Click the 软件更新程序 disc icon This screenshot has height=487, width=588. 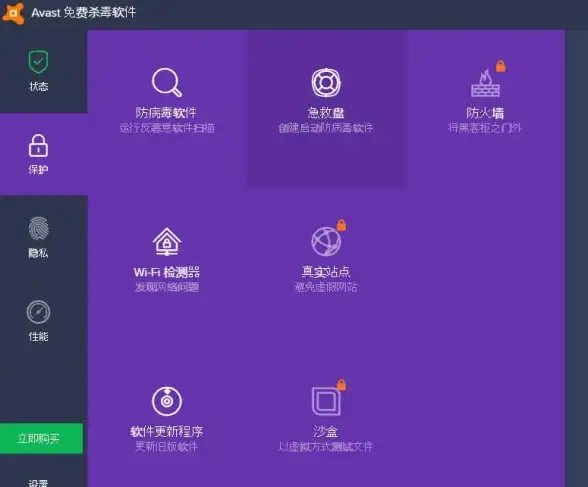167,401
